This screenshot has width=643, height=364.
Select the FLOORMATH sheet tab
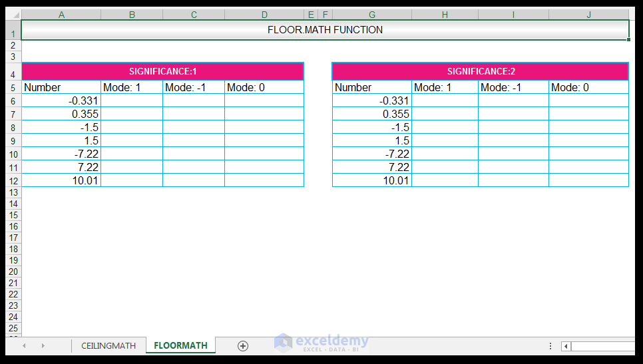tap(181, 345)
